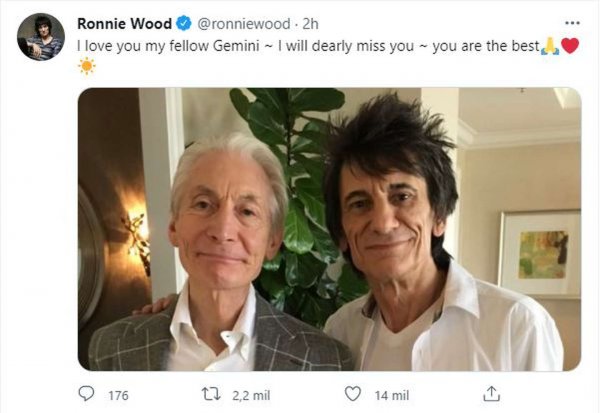The width and height of the screenshot is (600, 413).
Task: Click the phrase "you are the best"
Action: [486, 46]
